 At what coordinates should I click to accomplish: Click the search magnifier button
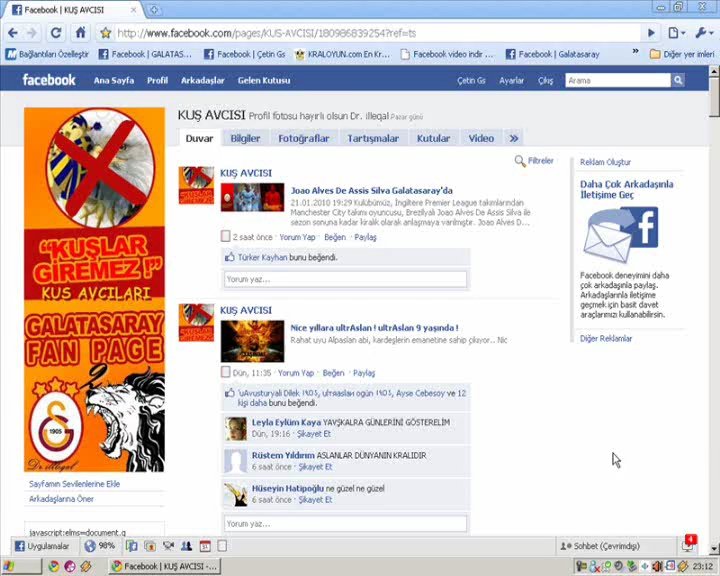(x=678, y=80)
